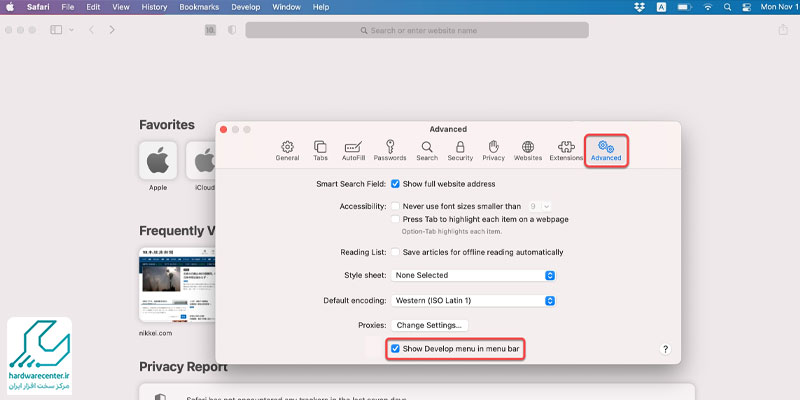Enable Save articles for offline reading
Viewport: 800px width, 400px height.
(x=395, y=252)
